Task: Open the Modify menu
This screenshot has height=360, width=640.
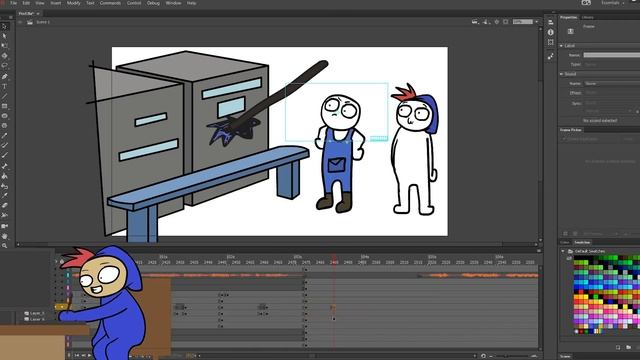Action: pyautogui.click(x=73, y=3)
